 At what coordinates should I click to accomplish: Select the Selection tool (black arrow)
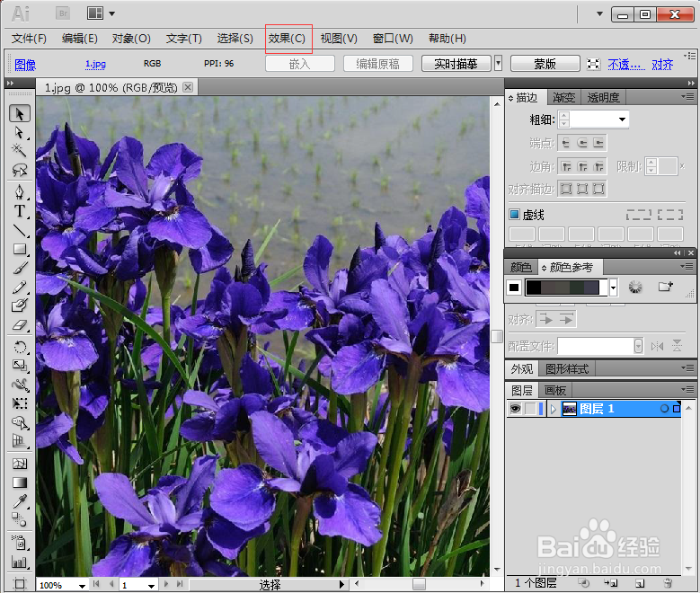(19, 114)
